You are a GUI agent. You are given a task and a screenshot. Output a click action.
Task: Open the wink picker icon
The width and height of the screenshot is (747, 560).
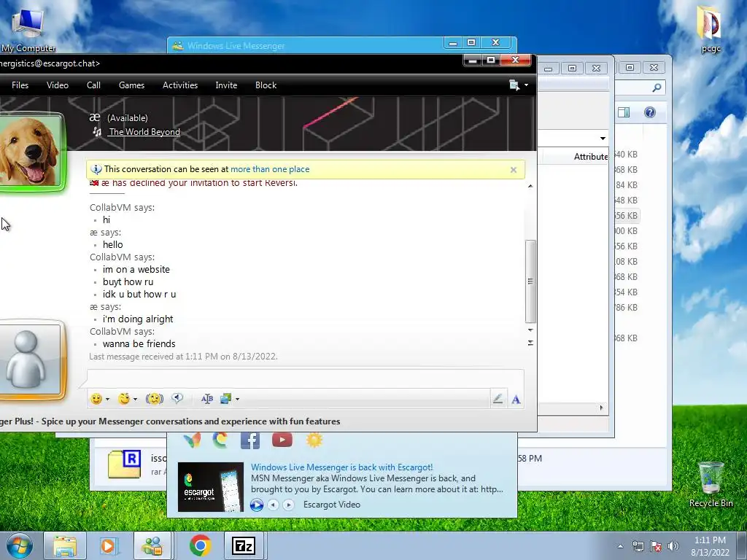(x=124, y=399)
